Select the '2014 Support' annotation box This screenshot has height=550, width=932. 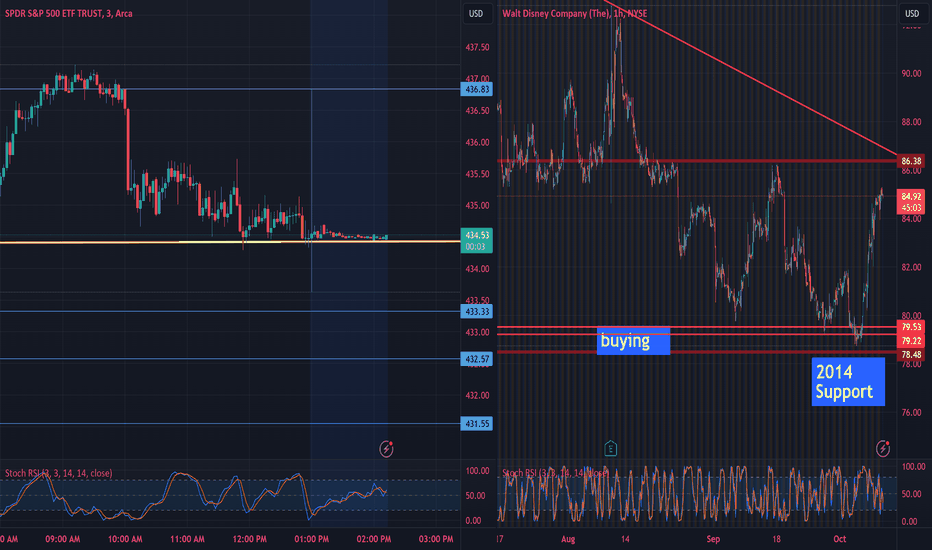tap(848, 382)
